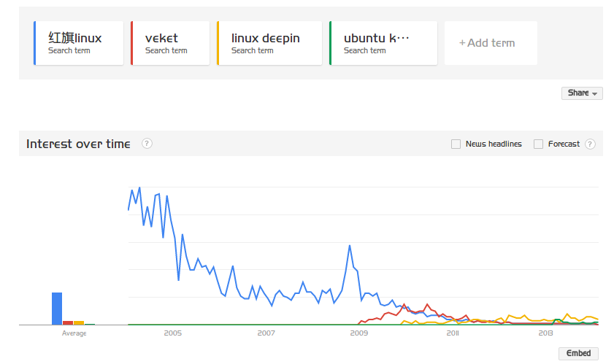Open help icon beside Interest over time
The width and height of the screenshot is (614, 364).
147,144
